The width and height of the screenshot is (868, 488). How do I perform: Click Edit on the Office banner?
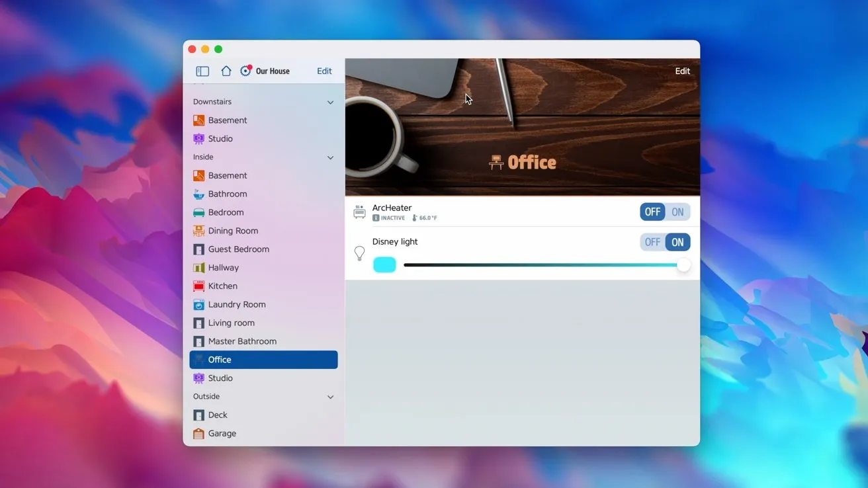(682, 71)
